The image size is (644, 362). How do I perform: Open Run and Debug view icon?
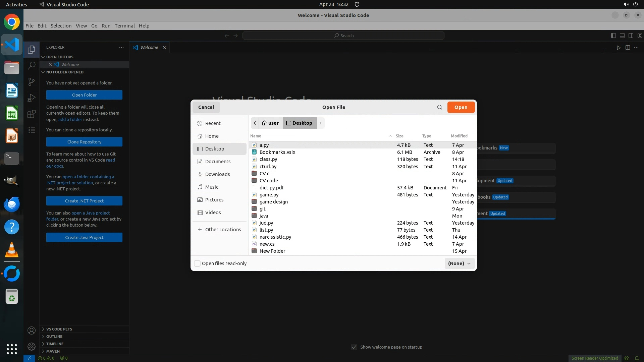point(32,98)
